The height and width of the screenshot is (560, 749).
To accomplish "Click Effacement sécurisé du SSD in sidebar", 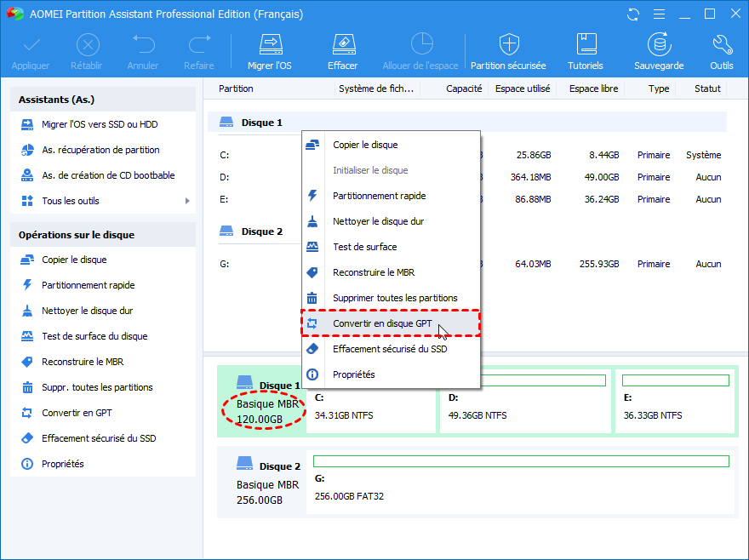I will click(99, 438).
